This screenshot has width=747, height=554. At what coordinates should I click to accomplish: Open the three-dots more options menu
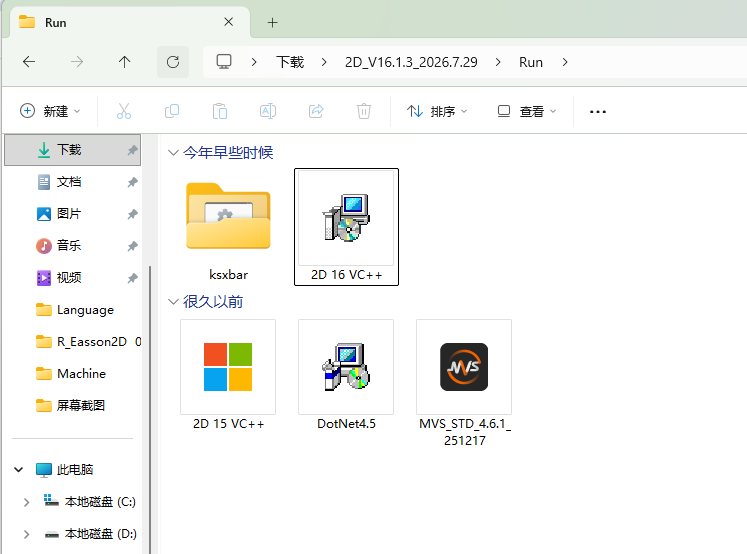coord(597,111)
